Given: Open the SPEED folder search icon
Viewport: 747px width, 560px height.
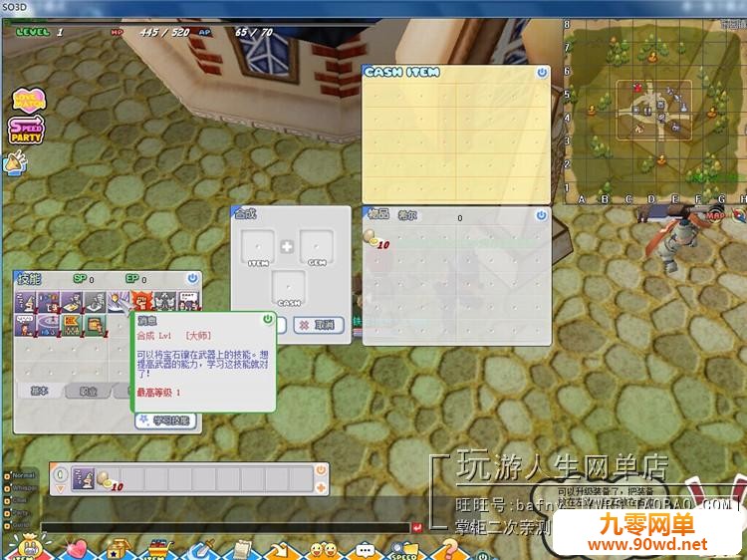Looking at the screenshot, I should (x=404, y=550).
